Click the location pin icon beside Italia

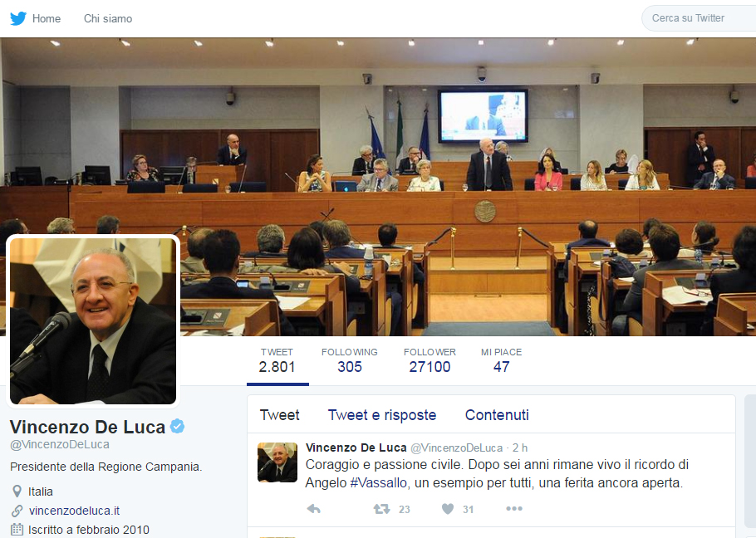pyautogui.click(x=17, y=492)
